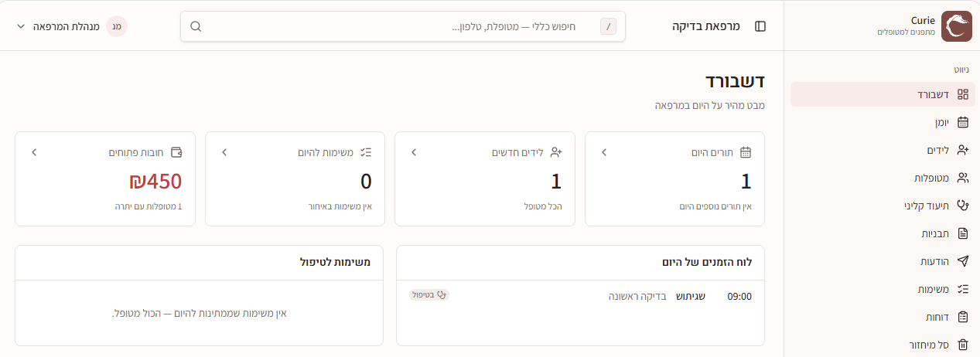Go to יומן in the sidebar
This screenshot has height=357, width=980.
pos(883,122)
